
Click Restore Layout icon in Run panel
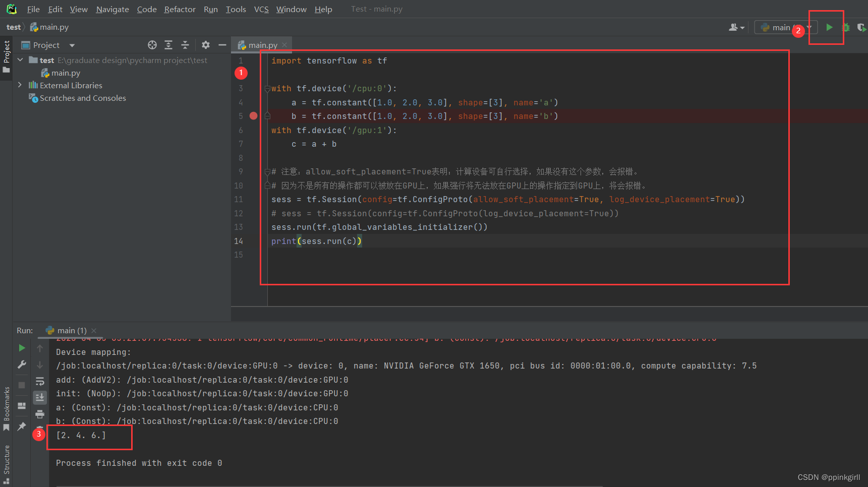click(22, 405)
